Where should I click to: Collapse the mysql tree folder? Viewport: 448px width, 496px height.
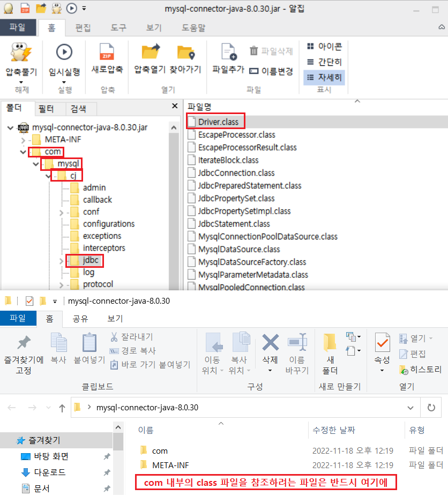(36, 164)
